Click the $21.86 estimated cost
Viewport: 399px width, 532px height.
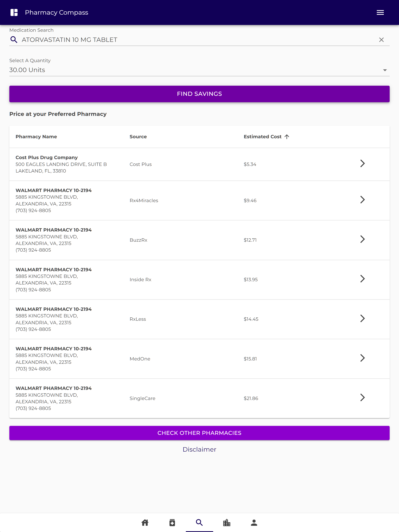coord(251,398)
